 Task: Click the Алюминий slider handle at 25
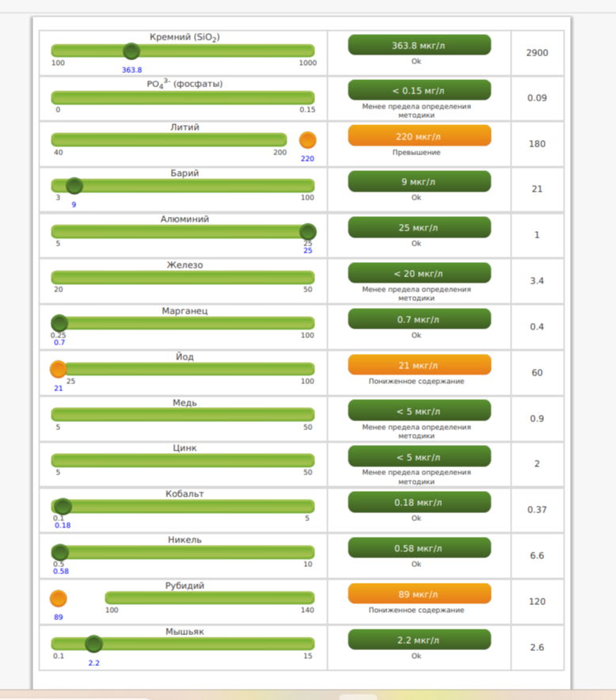[308, 231]
